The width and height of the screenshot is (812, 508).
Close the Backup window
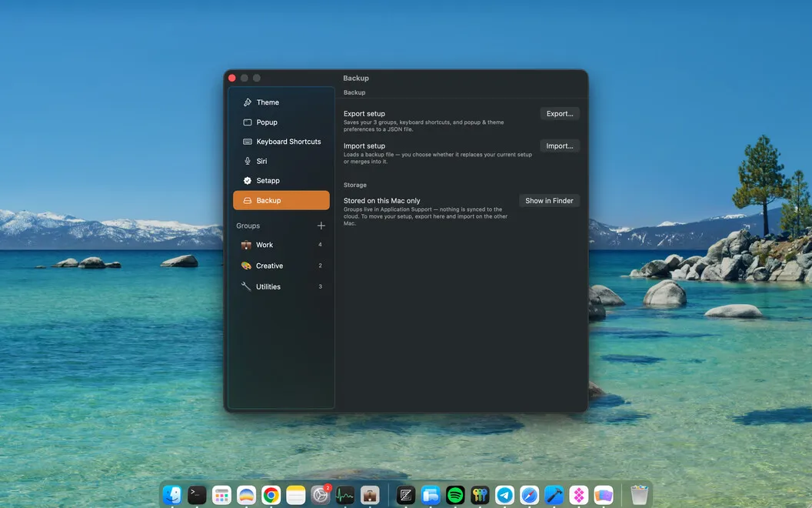(x=232, y=79)
